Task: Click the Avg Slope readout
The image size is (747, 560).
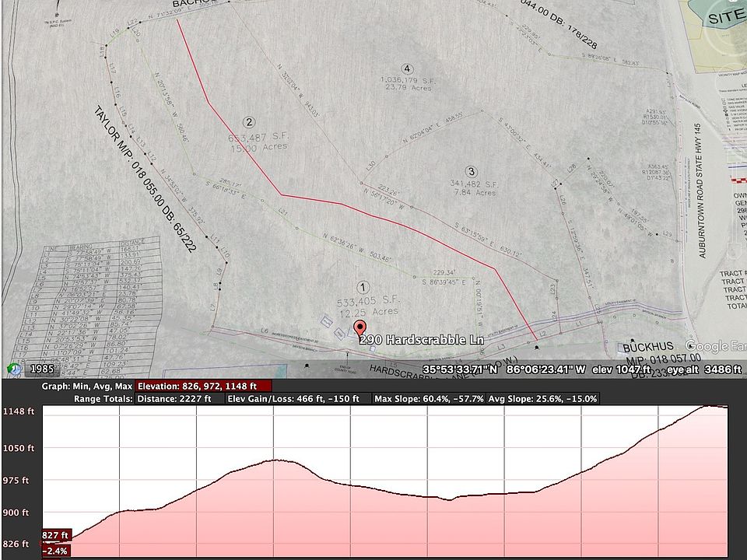Action: pyautogui.click(x=544, y=398)
